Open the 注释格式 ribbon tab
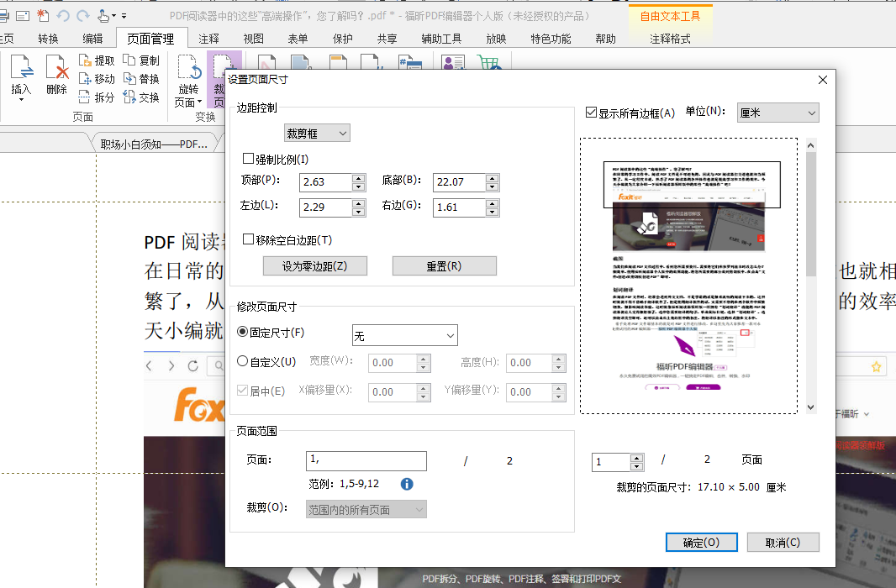Viewport: 896px width, 588px height. tap(670, 39)
